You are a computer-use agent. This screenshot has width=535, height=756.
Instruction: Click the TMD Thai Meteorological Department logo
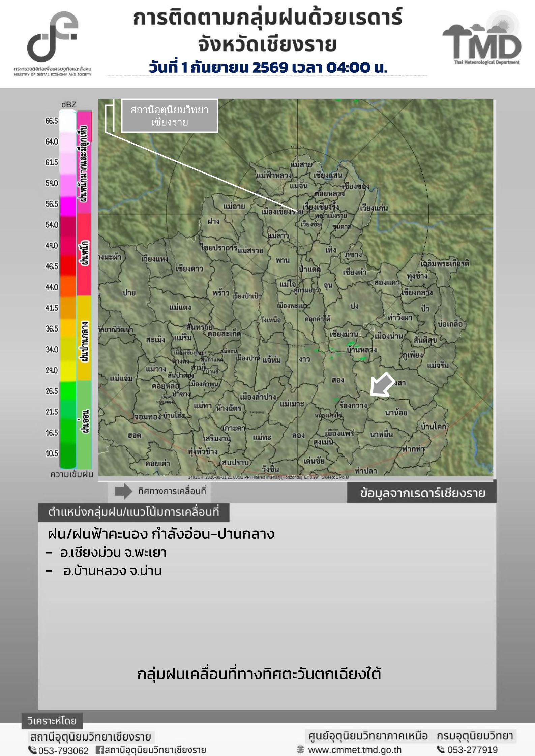pyautogui.click(x=482, y=38)
